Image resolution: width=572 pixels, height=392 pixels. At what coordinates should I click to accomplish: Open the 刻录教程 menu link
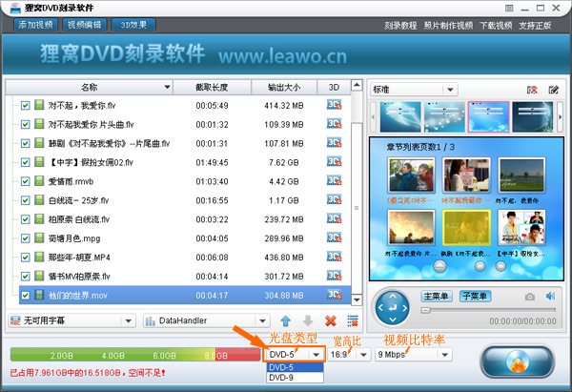point(400,26)
